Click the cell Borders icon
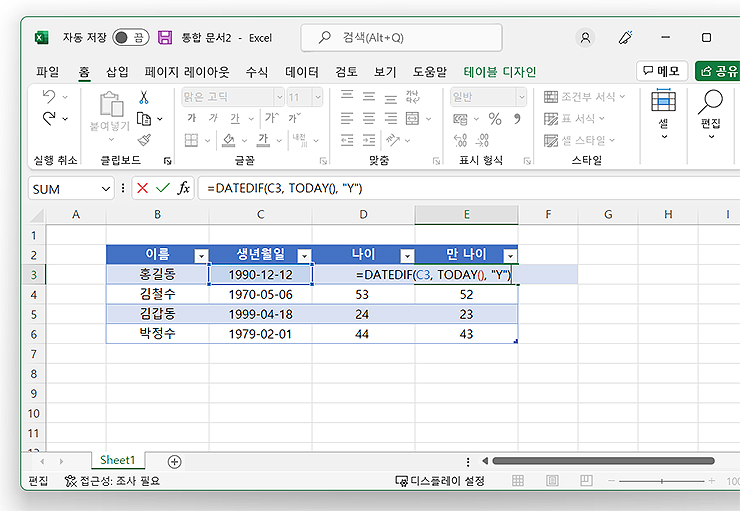 pos(191,140)
